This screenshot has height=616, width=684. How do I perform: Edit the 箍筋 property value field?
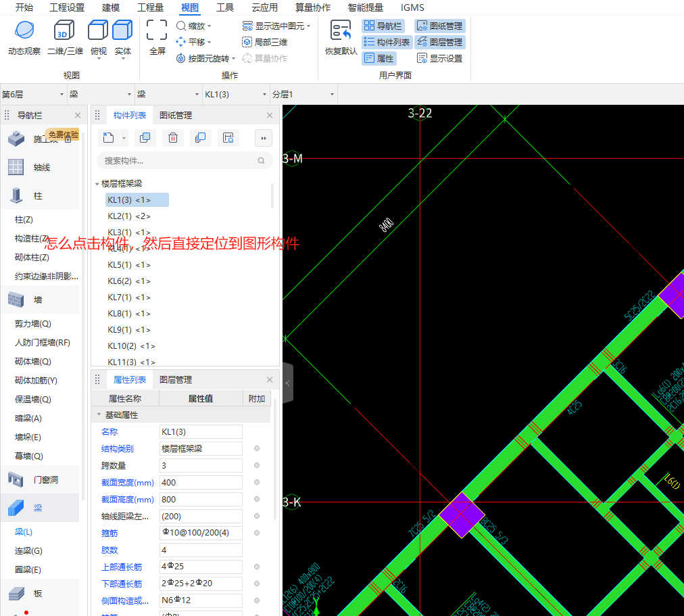coord(201,533)
